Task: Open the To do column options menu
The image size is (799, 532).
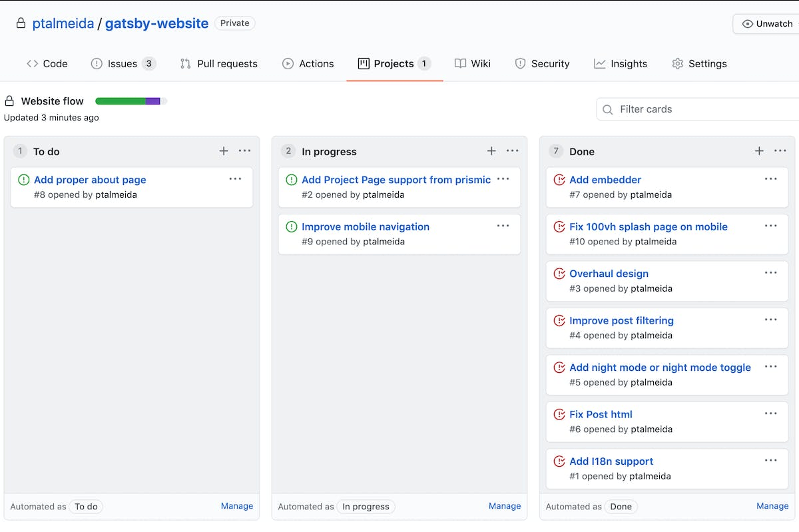Action: tap(244, 151)
